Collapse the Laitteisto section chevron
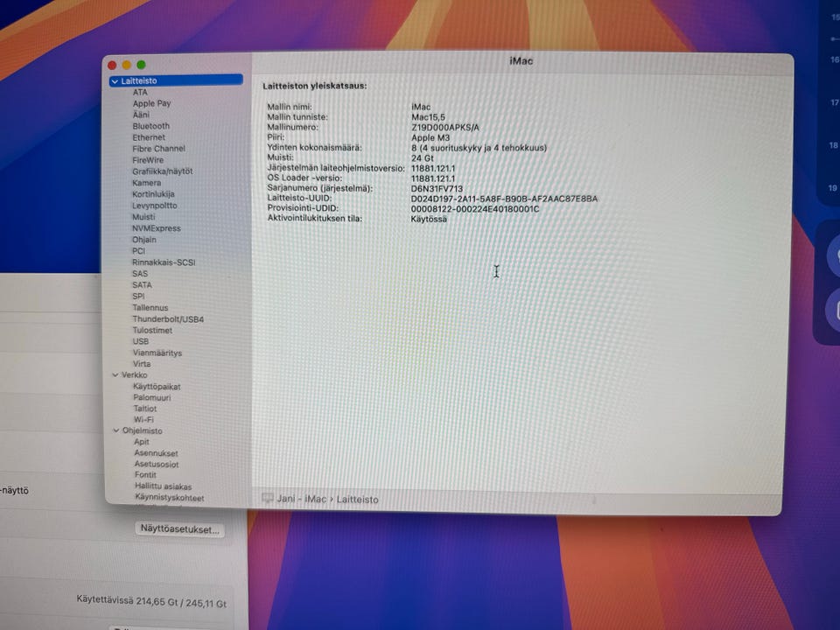Image resolution: width=840 pixels, height=630 pixels. pyautogui.click(x=115, y=81)
